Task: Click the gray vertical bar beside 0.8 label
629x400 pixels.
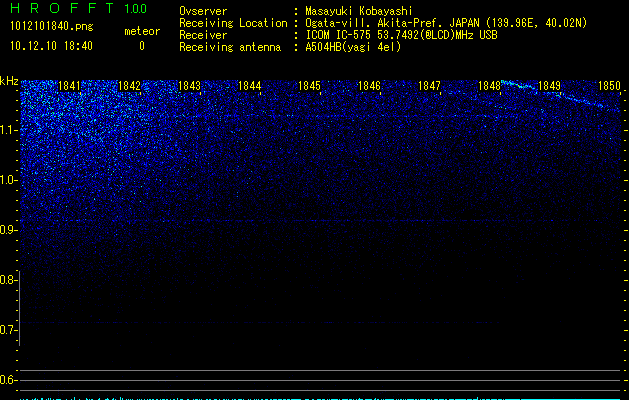Action: [x=20, y=308]
